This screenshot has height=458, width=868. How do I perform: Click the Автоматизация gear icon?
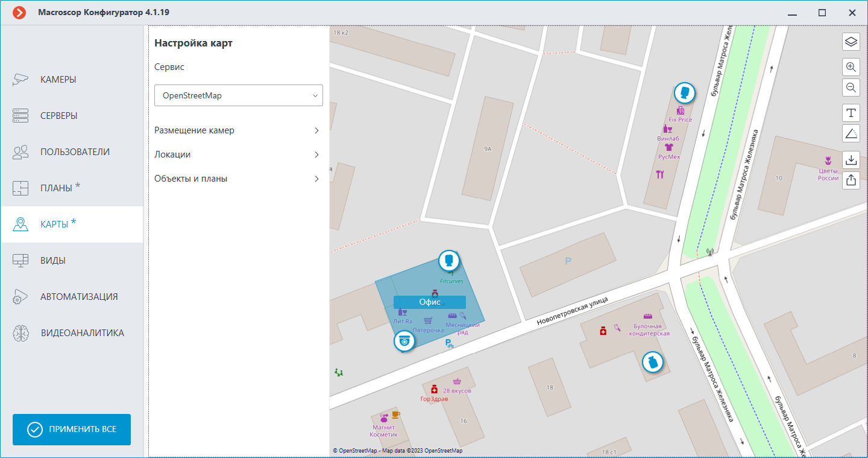[x=20, y=297]
